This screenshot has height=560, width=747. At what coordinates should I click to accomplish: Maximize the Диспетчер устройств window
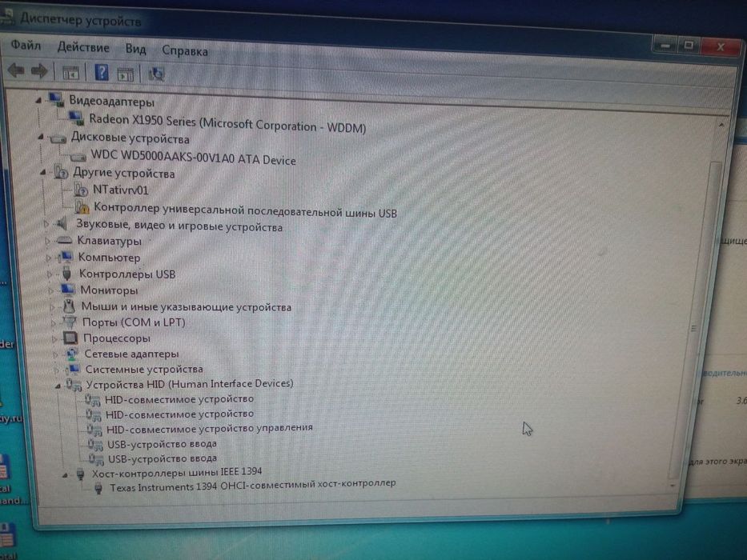pos(689,46)
